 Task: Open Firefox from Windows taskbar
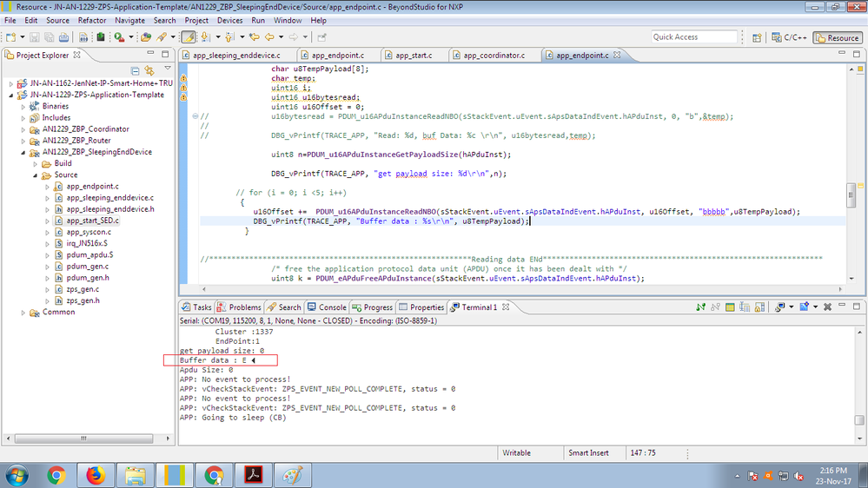click(x=96, y=475)
